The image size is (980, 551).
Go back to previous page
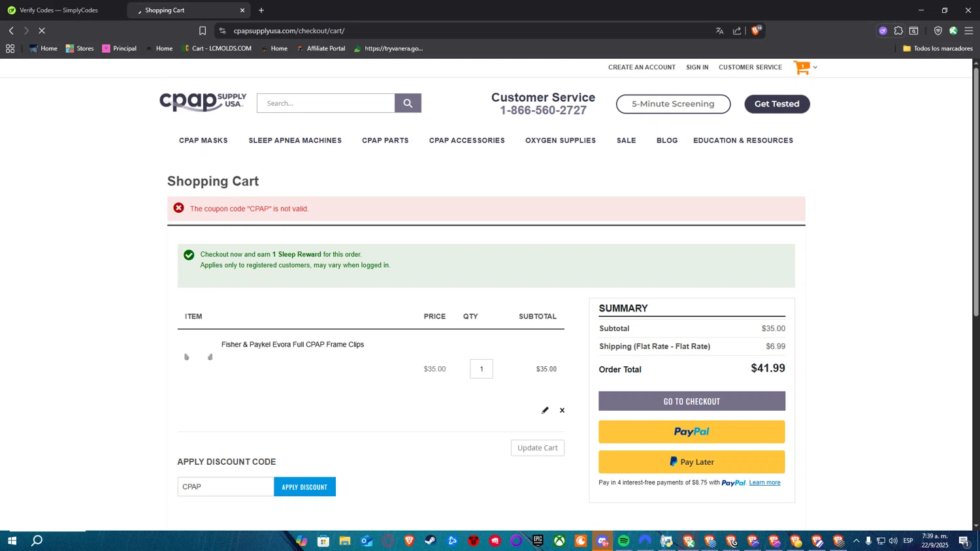(x=11, y=31)
